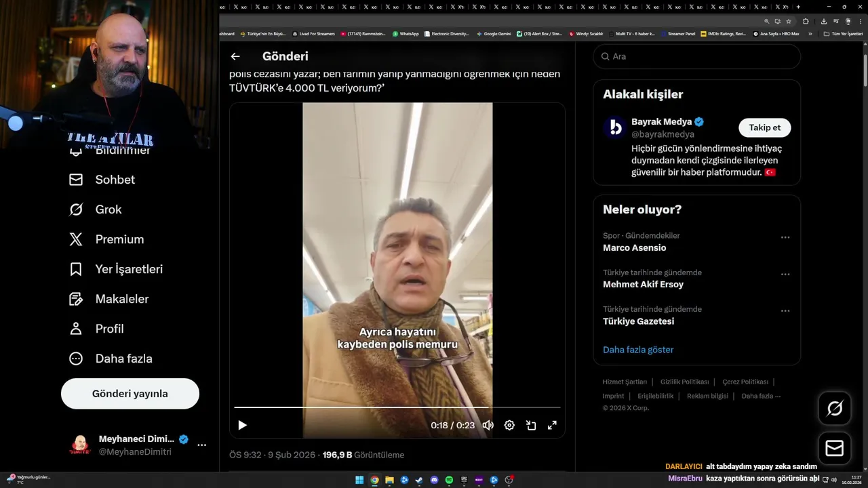Open WhatsApp bookmark
Screen dimensions: 868x488
click(x=406, y=33)
